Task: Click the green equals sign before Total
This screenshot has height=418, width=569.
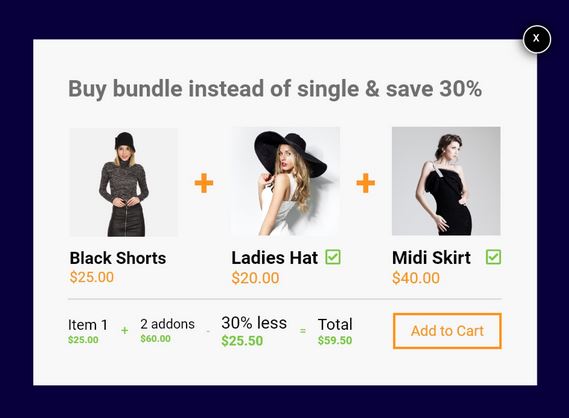Action: click(303, 331)
